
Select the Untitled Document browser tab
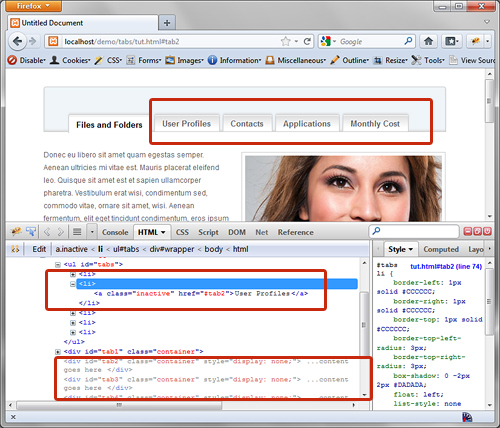(x=82, y=23)
